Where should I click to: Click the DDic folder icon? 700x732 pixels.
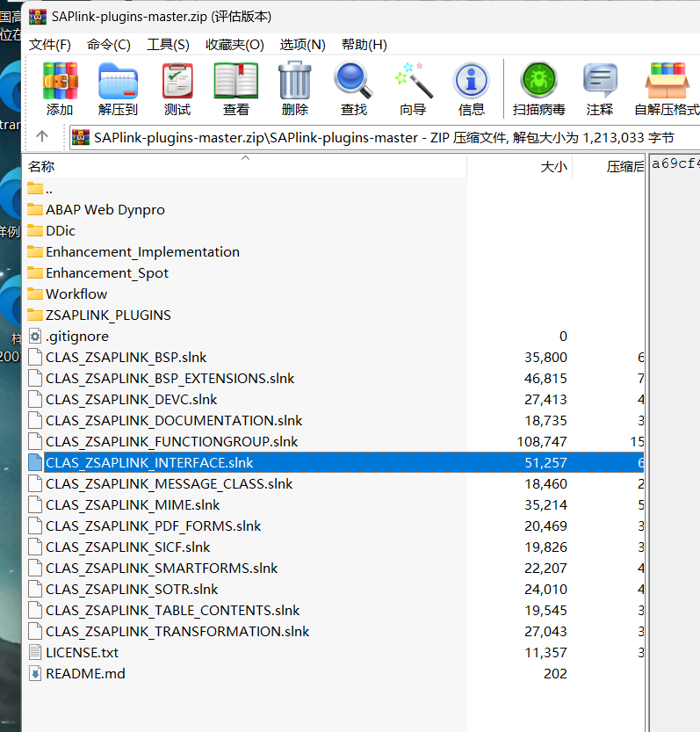point(35,230)
